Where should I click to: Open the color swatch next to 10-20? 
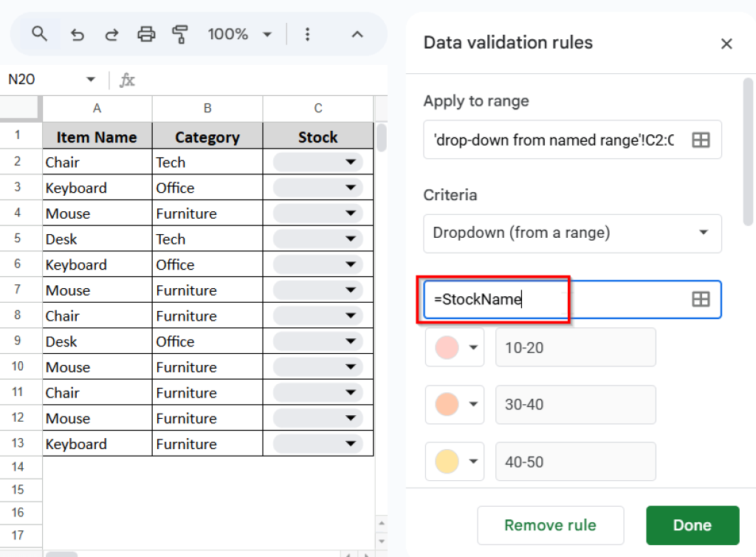[454, 347]
